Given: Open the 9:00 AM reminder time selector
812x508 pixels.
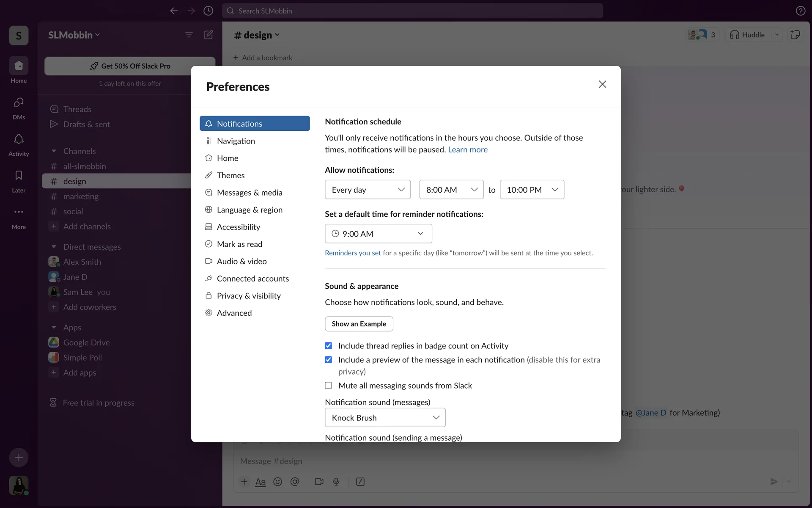Looking at the screenshot, I should tap(378, 234).
